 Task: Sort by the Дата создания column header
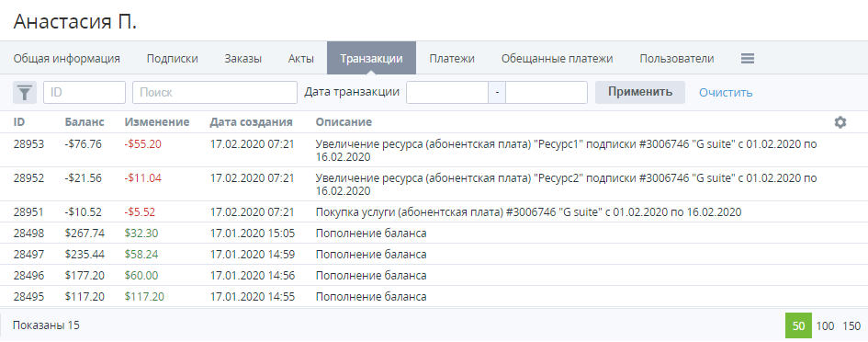(251, 122)
